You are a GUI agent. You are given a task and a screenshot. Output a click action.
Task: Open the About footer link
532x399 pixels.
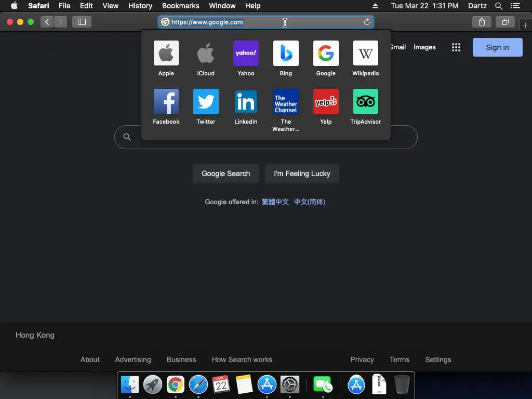[90, 360]
